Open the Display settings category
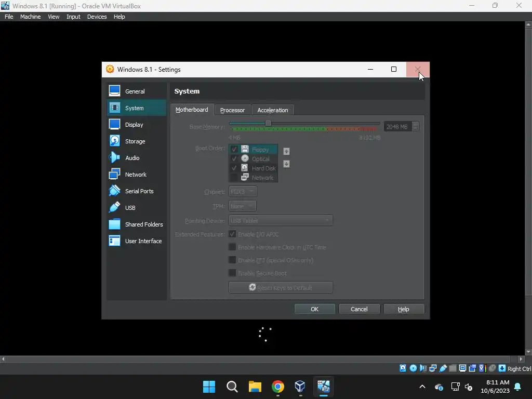This screenshot has width=532, height=399. pyautogui.click(x=137, y=125)
